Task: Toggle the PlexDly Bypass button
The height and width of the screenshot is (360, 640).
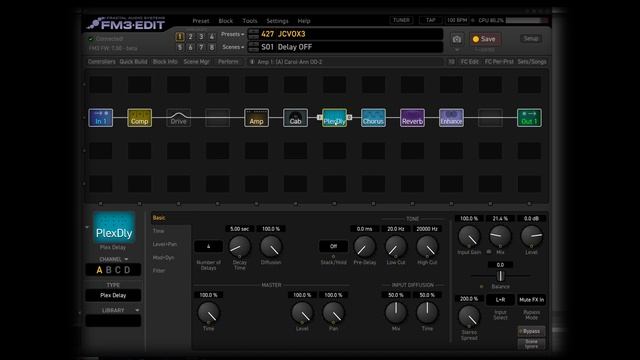Action: [531, 331]
